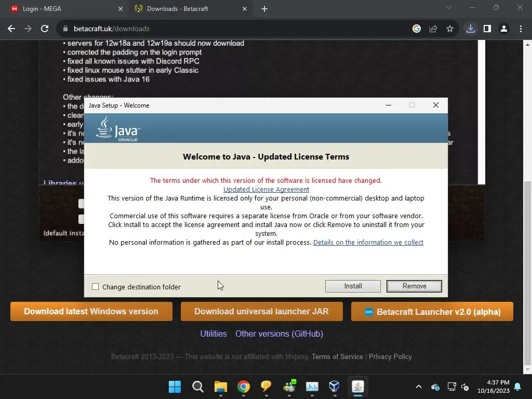Click the muted volume tray icon
532x399 pixels.
click(x=465, y=387)
